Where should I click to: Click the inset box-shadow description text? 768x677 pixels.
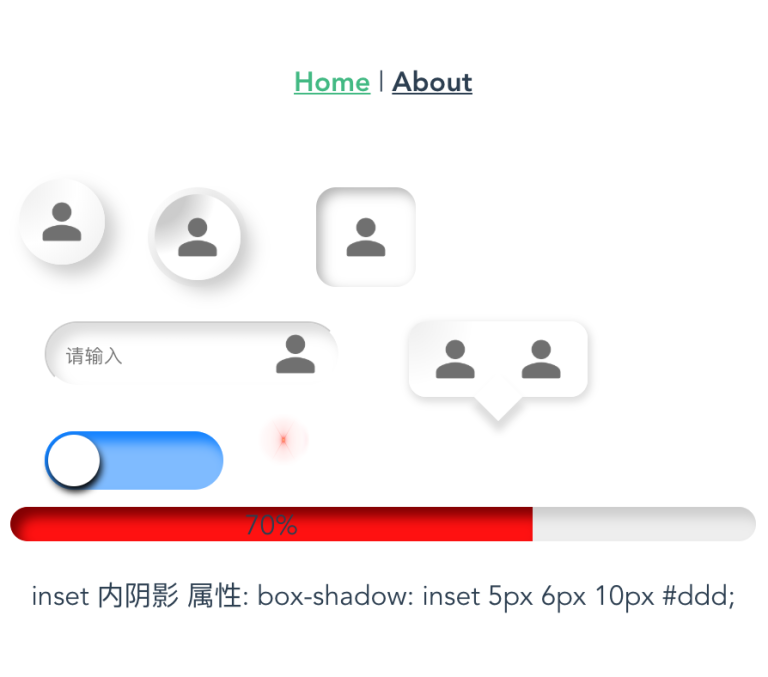pos(383,596)
